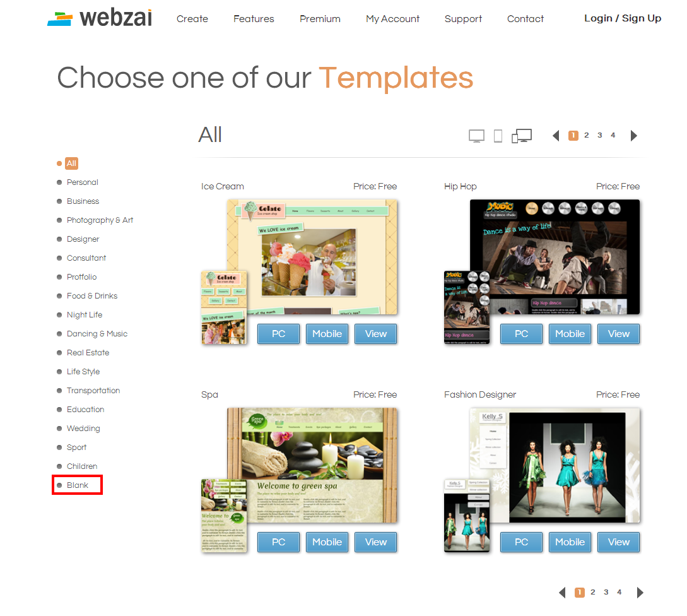Jump to page 3 in top pagination
This screenshot has height=616, width=687.
click(600, 136)
